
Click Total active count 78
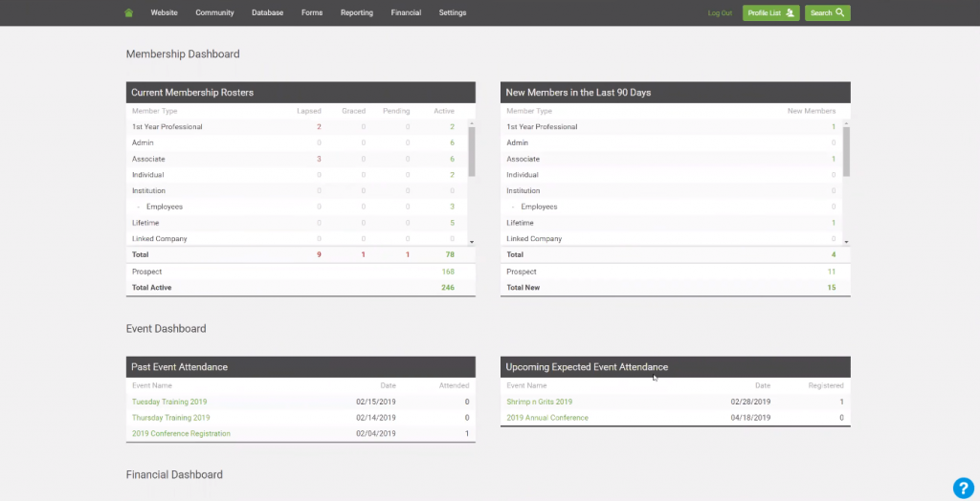(450, 255)
